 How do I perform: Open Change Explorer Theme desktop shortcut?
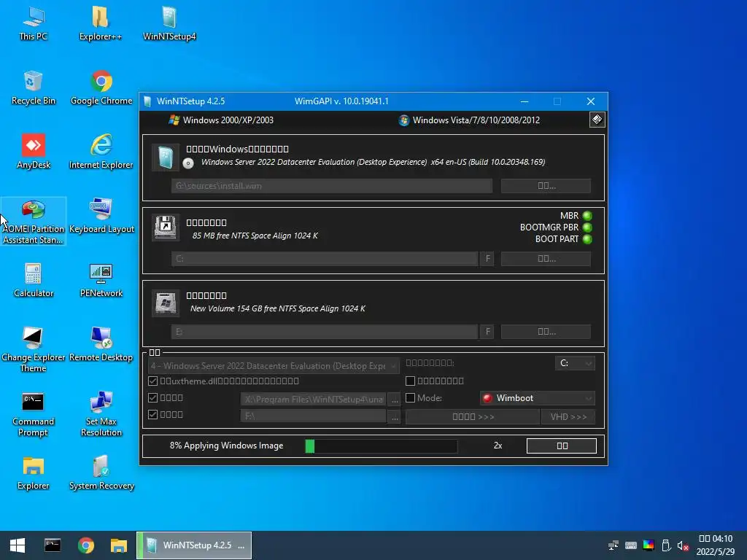(34, 349)
